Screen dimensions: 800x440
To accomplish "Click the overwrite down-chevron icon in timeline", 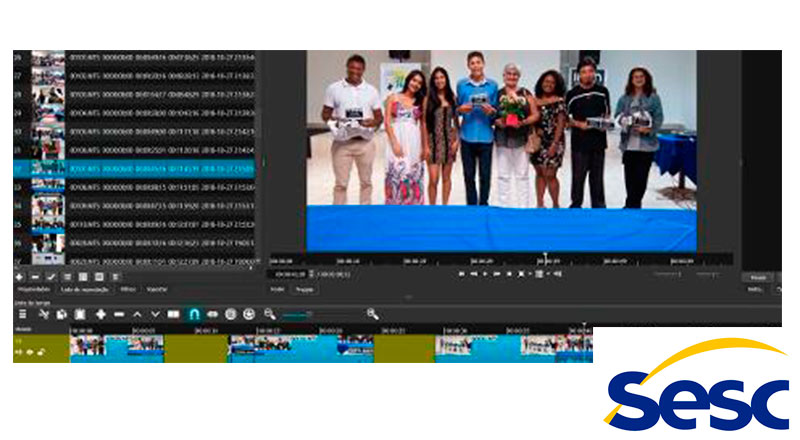I will point(155,314).
